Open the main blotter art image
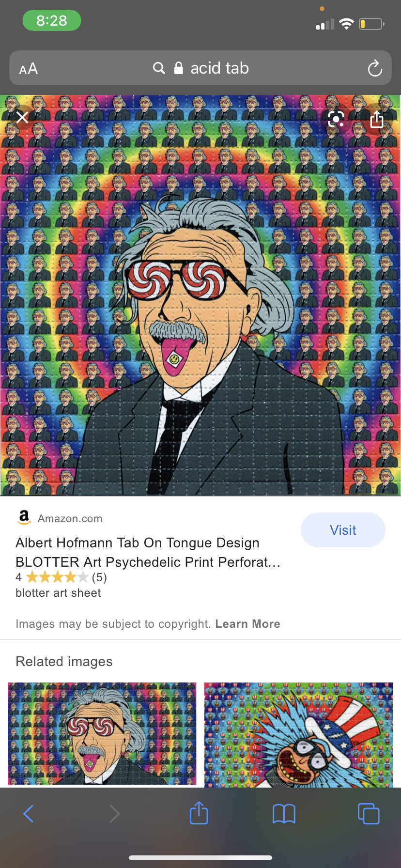 click(200, 295)
